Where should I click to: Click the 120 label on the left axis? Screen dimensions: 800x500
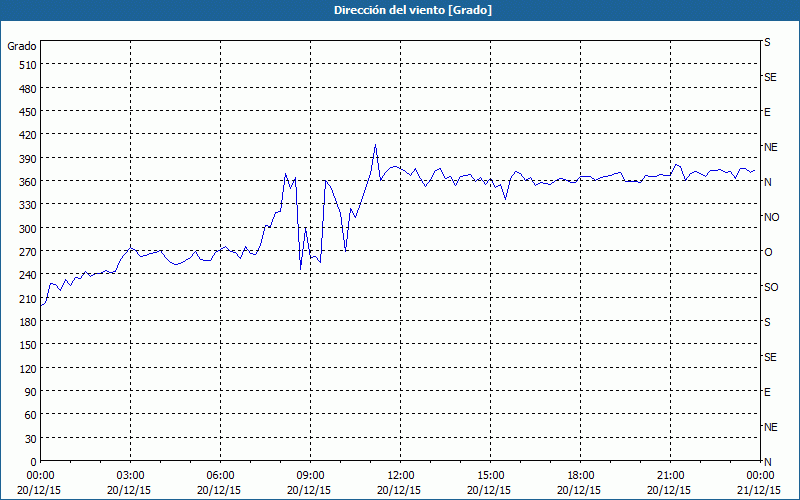click(x=28, y=369)
